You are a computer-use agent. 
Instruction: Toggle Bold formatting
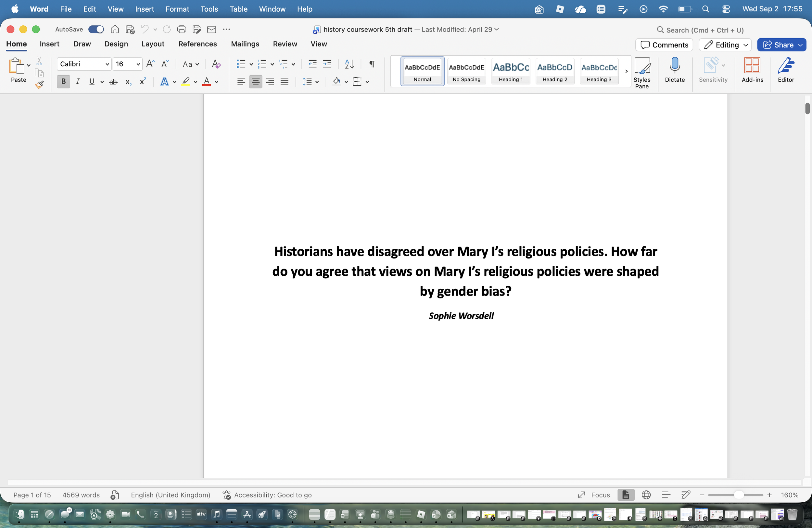tap(63, 82)
